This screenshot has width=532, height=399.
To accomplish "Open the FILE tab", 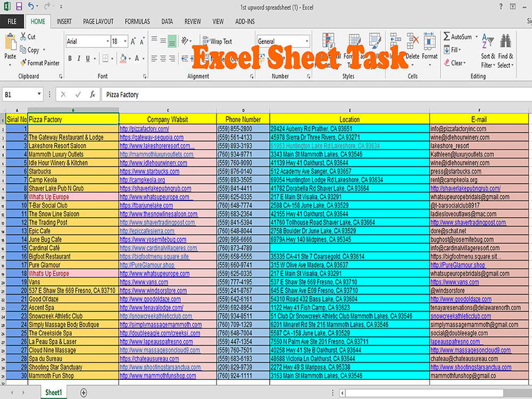I will coord(12,21).
